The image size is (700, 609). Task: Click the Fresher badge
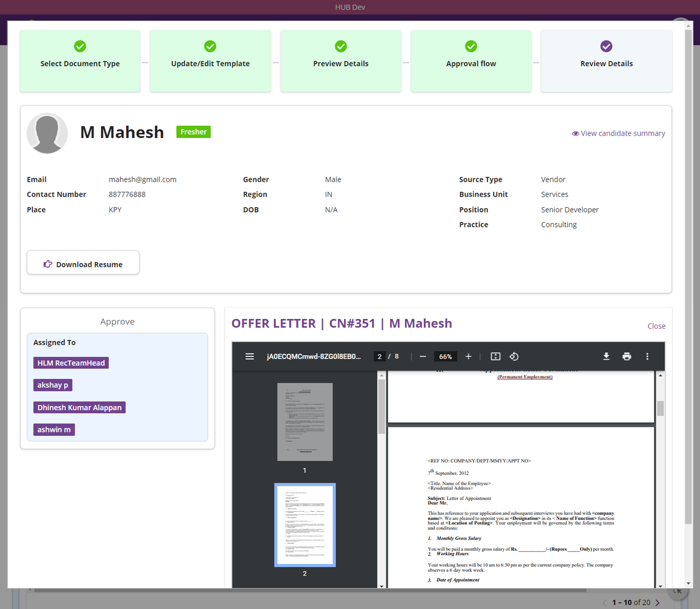point(193,132)
